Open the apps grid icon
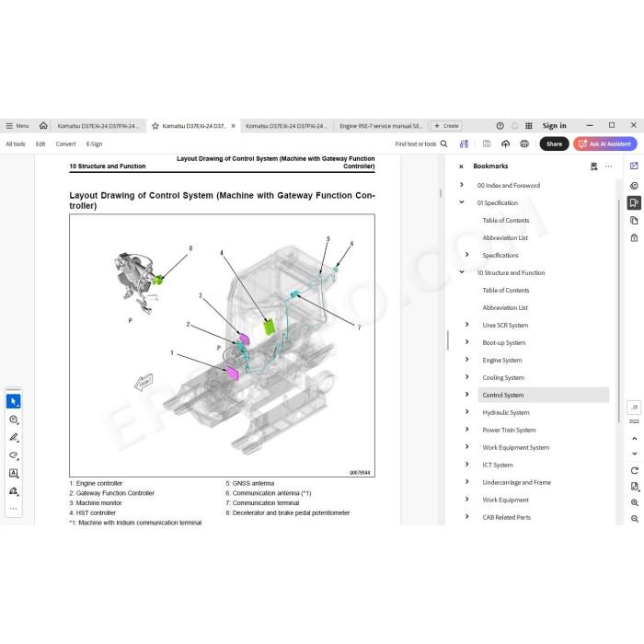The width and height of the screenshot is (644, 644). point(529,126)
